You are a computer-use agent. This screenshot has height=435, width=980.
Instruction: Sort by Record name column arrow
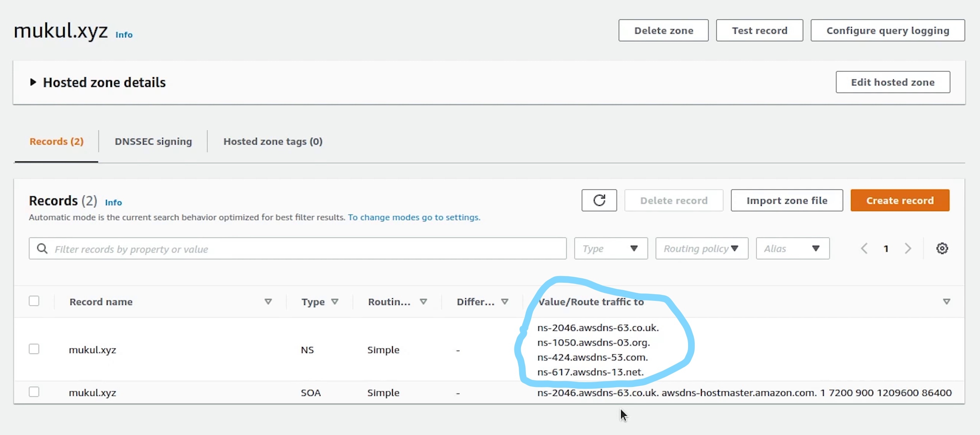[x=268, y=302]
